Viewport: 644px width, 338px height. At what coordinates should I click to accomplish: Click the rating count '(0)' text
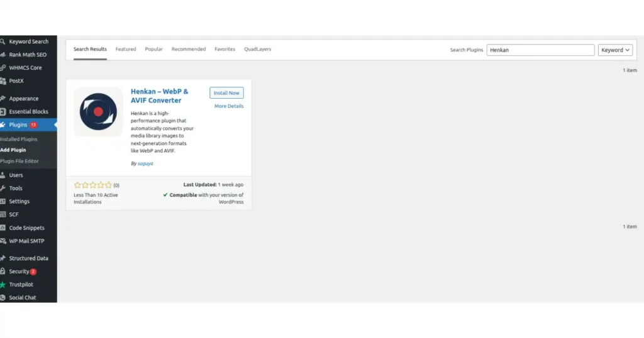[x=116, y=185]
